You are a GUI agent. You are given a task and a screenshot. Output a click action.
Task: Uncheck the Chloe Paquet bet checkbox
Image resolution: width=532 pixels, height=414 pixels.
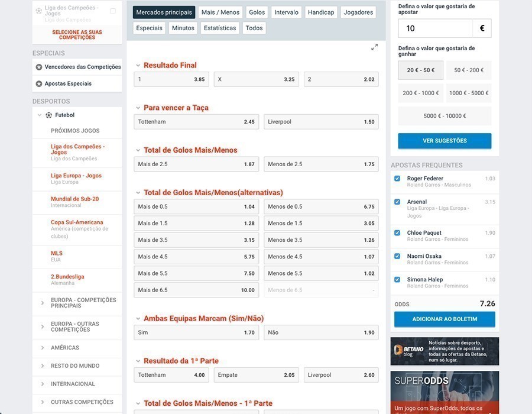tap(397, 233)
